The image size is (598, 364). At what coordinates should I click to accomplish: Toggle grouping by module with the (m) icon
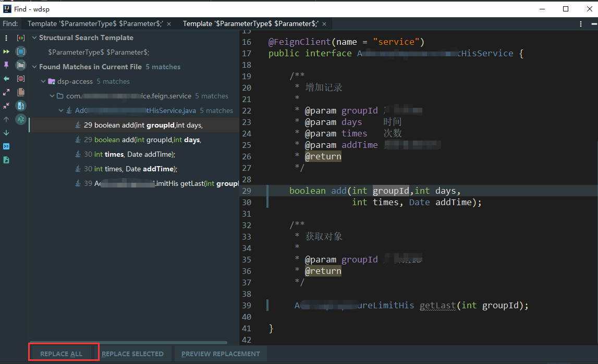point(21,78)
